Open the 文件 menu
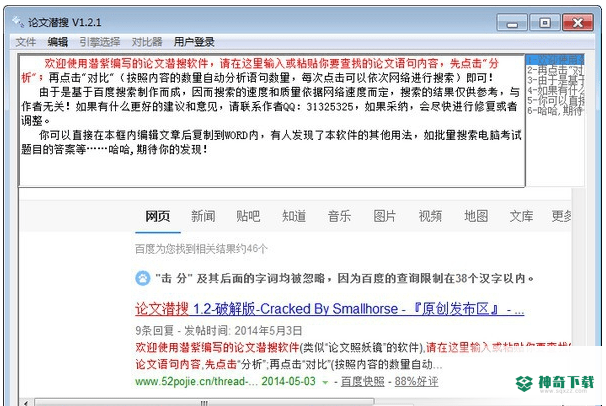The height and width of the screenshot is (406, 606). (26, 42)
